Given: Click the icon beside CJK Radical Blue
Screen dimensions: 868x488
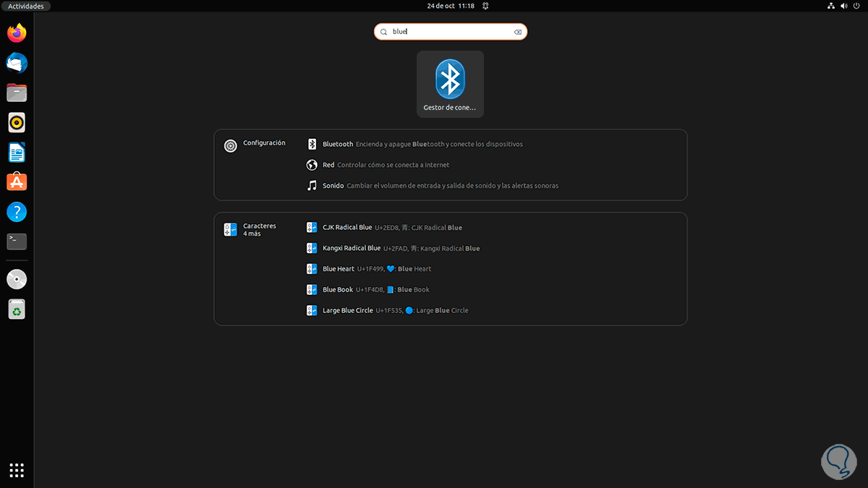Looking at the screenshot, I should click(x=312, y=227).
